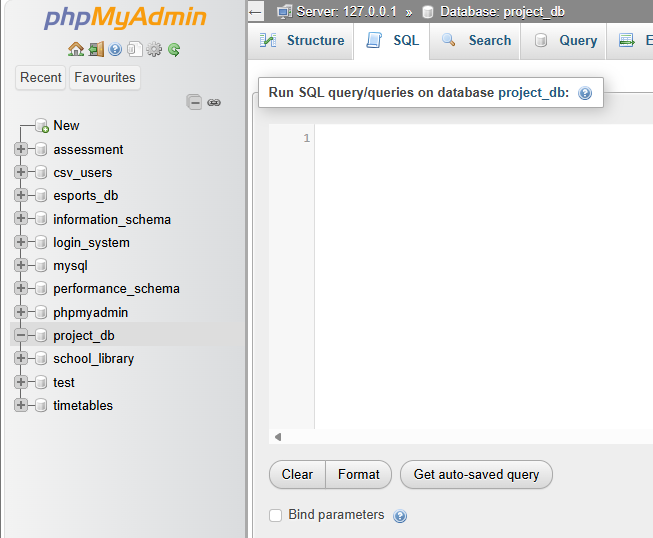Open the Query tab
653x538 pixels.
563,41
